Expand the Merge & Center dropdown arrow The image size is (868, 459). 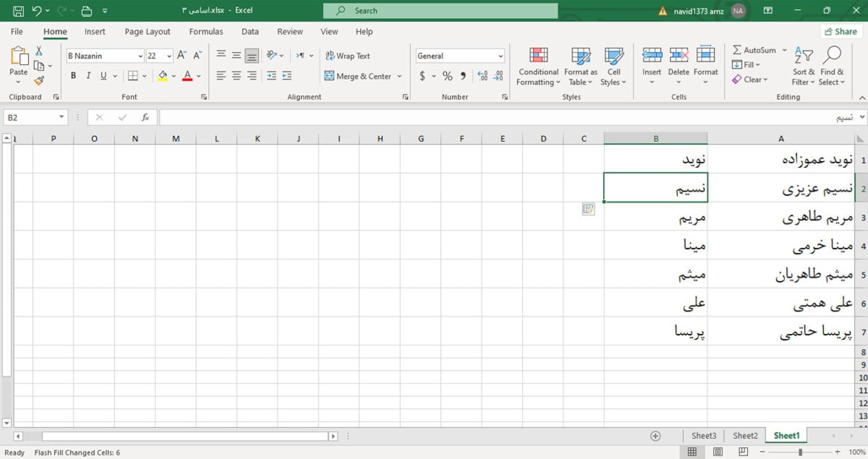(399, 76)
